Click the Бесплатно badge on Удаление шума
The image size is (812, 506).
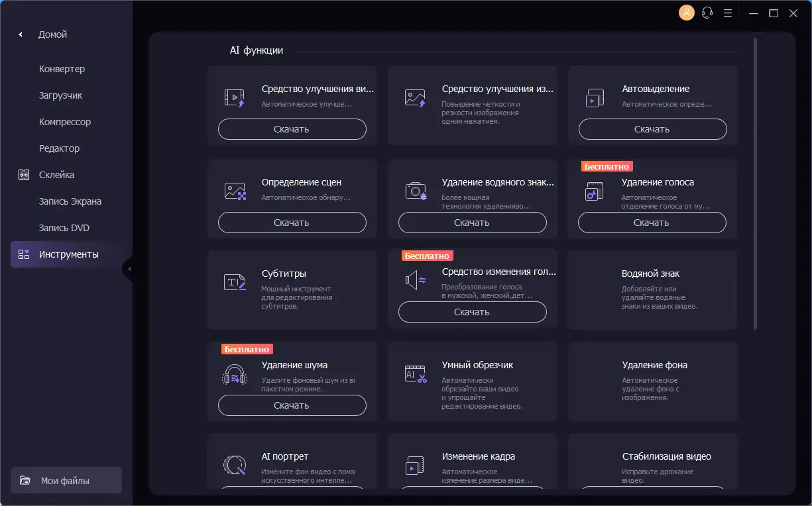(x=247, y=349)
